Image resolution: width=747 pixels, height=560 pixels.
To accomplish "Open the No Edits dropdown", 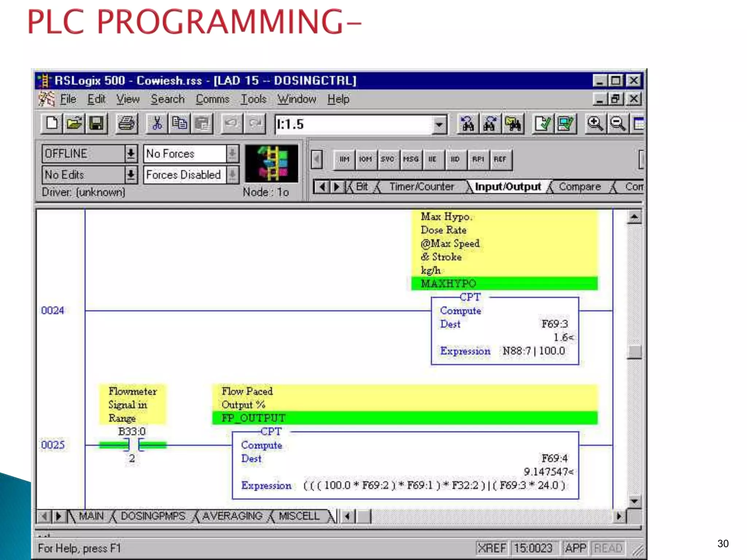I will pyautogui.click(x=131, y=175).
